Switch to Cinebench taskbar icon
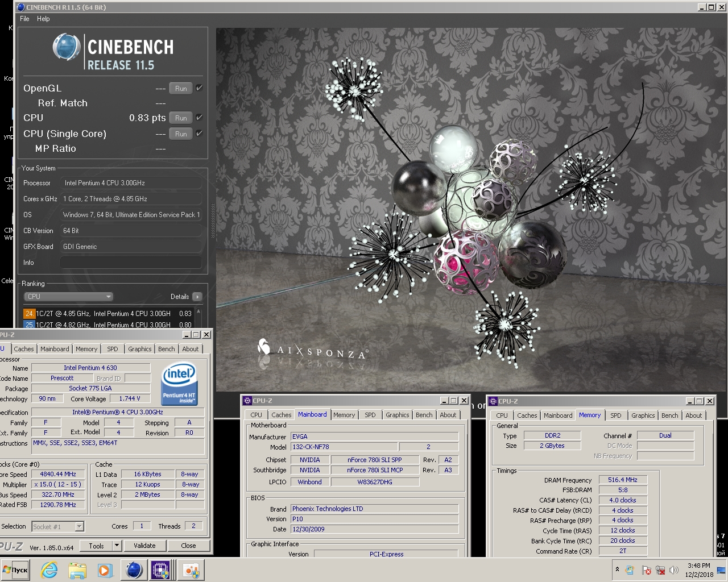The image size is (728, 582). [x=134, y=570]
